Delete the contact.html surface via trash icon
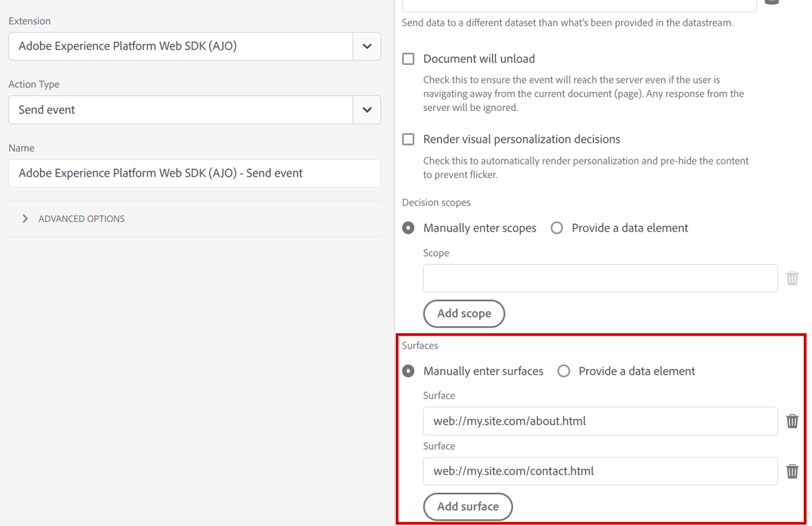The image size is (812, 526). click(792, 471)
